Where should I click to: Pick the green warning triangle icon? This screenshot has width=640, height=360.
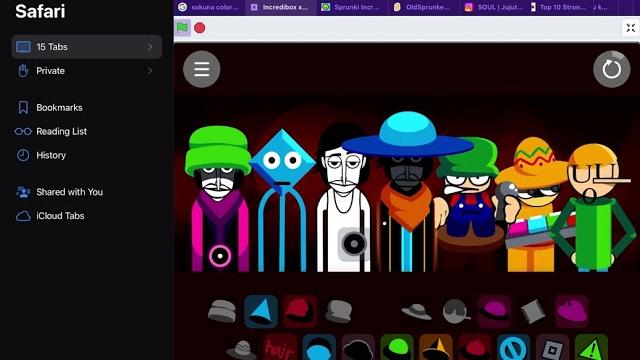click(591, 347)
